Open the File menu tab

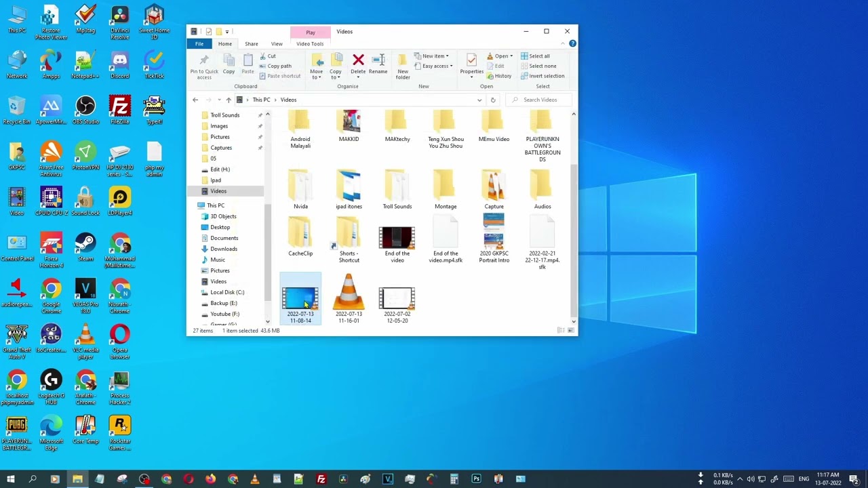(x=199, y=44)
